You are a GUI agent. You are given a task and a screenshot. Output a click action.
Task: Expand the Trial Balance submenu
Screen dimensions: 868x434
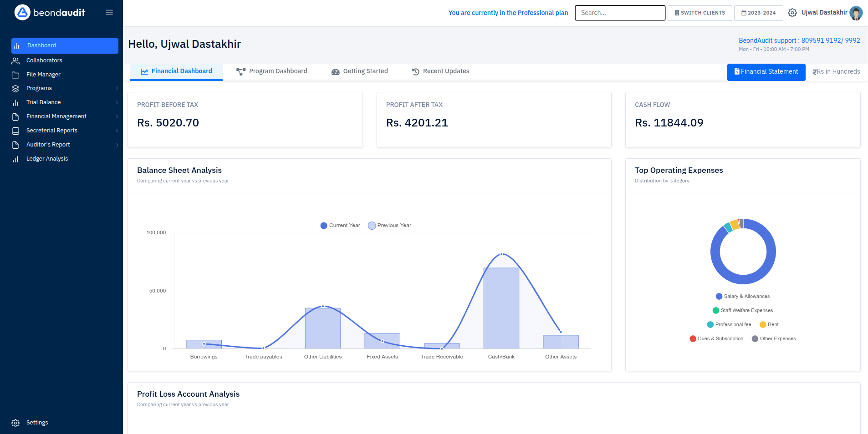coord(117,102)
